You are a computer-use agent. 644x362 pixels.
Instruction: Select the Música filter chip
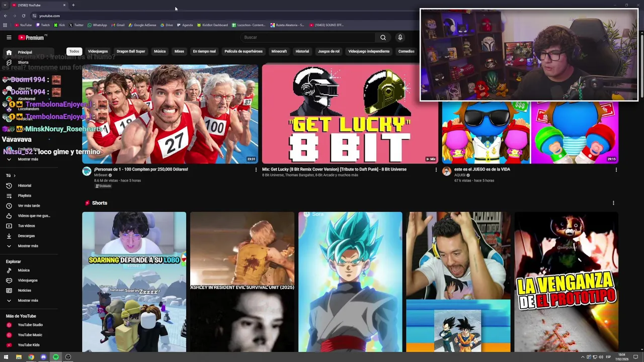click(x=159, y=51)
